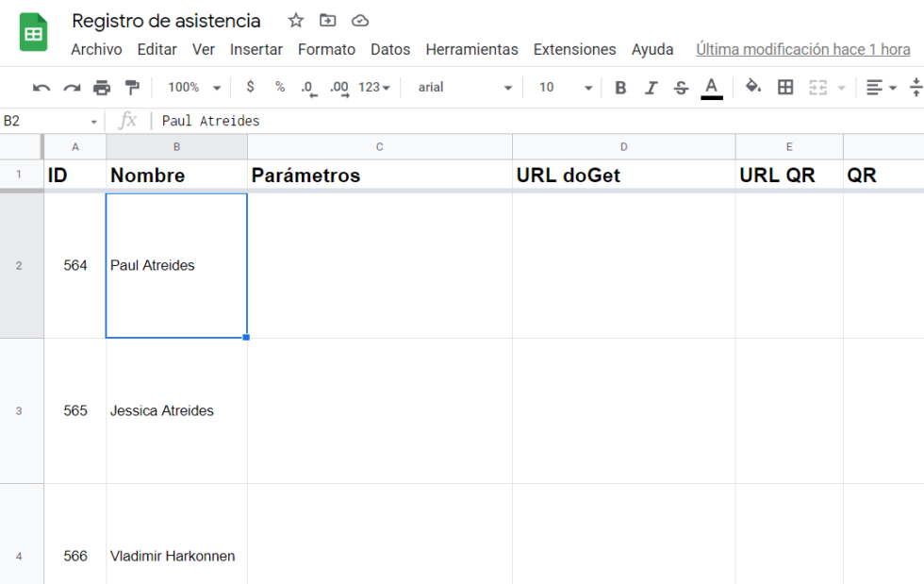This screenshot has height=584, width=924.
Task: Click the Borders icon
Action: click(786, 87)
